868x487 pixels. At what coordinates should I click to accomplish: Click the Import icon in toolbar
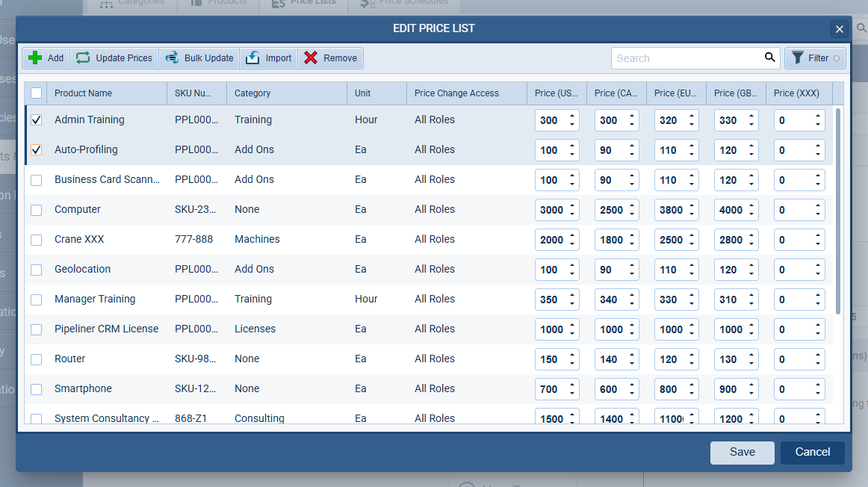[x=252, y=58]
